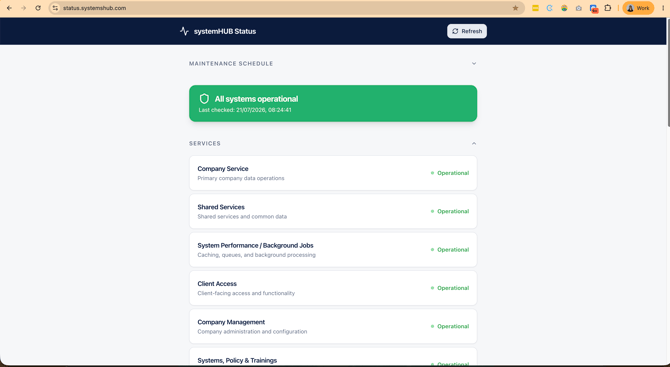Click the Refresh button

467,31
